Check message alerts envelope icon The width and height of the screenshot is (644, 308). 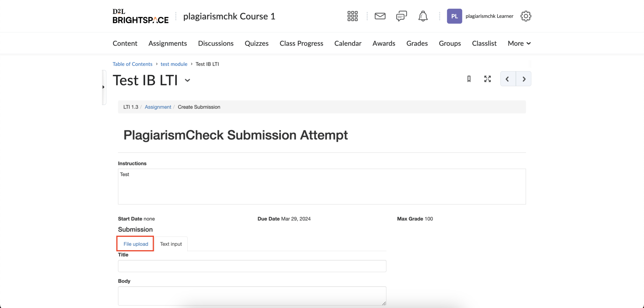pos(380,16)
